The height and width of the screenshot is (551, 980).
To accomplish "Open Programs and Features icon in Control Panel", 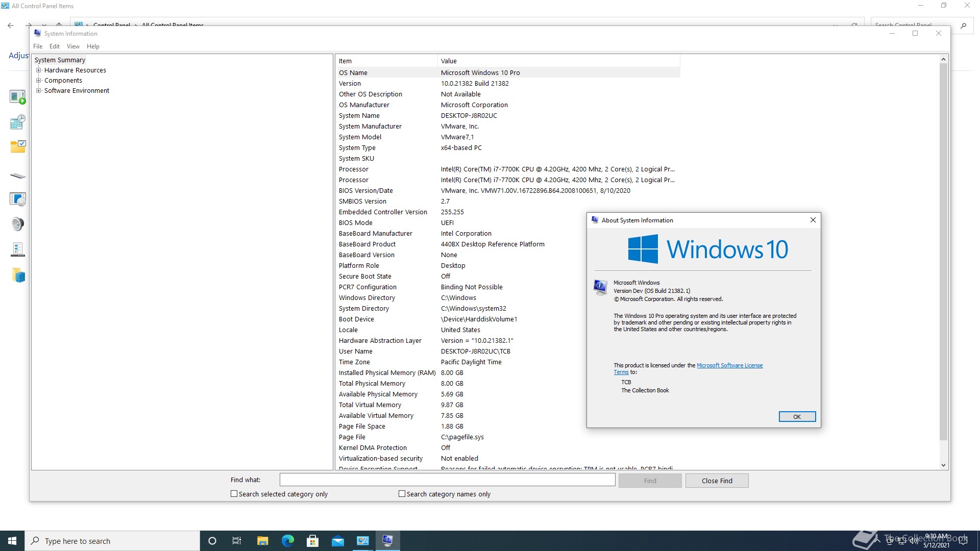I will 18,199.
